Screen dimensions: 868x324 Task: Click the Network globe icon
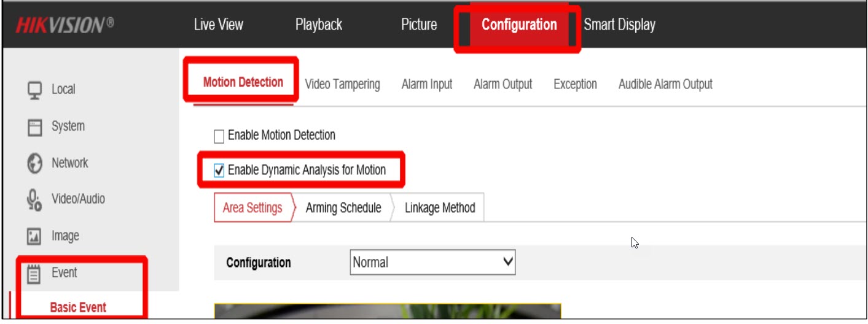[x=34, y=164]
